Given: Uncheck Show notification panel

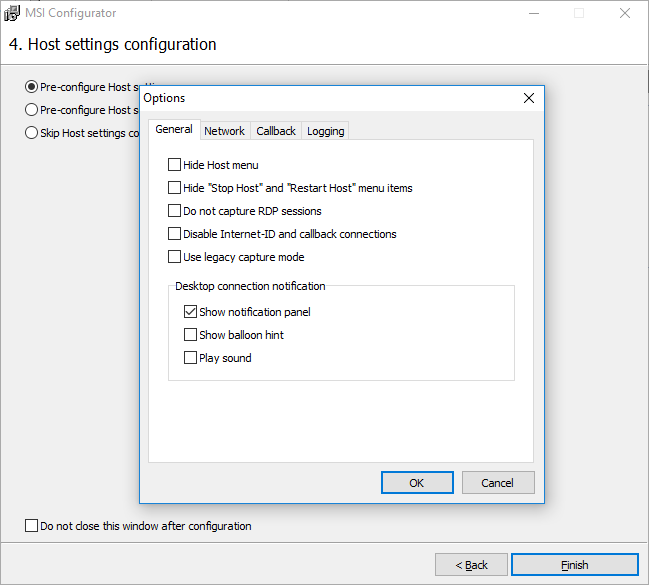Looking at the screenshot, I should pos(191,312).
